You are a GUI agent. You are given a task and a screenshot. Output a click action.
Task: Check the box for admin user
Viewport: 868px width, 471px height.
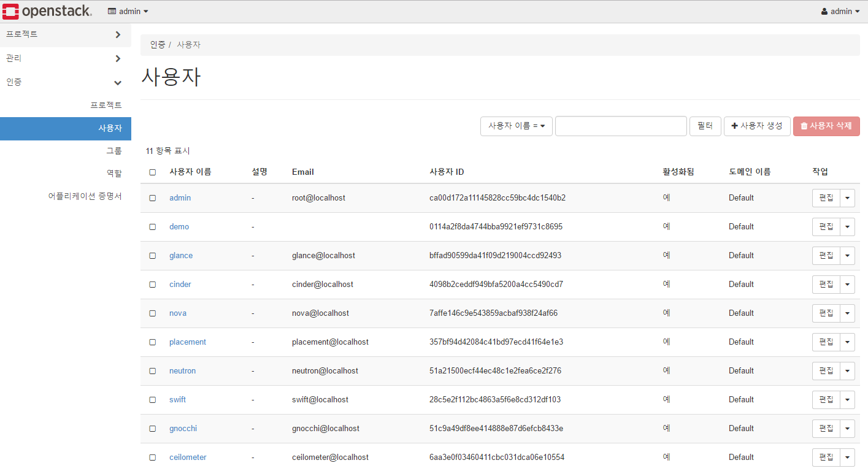pyautogui.click(x=153, y=198)
